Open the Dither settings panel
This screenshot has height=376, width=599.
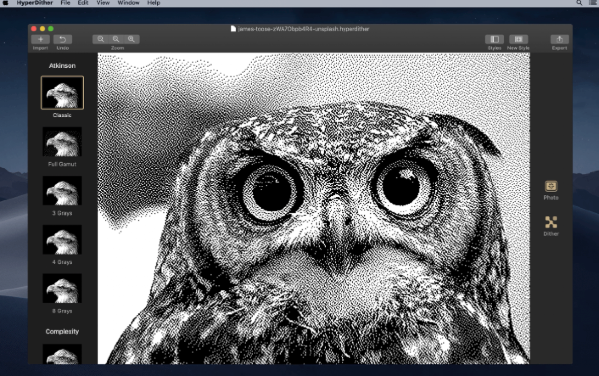point(551,222)
